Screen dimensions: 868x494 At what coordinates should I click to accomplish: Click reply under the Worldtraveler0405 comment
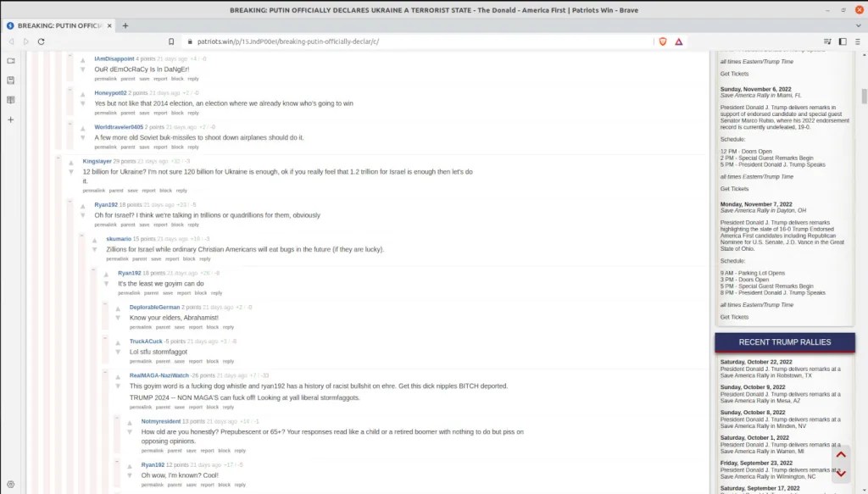click(x=193, y=147)
